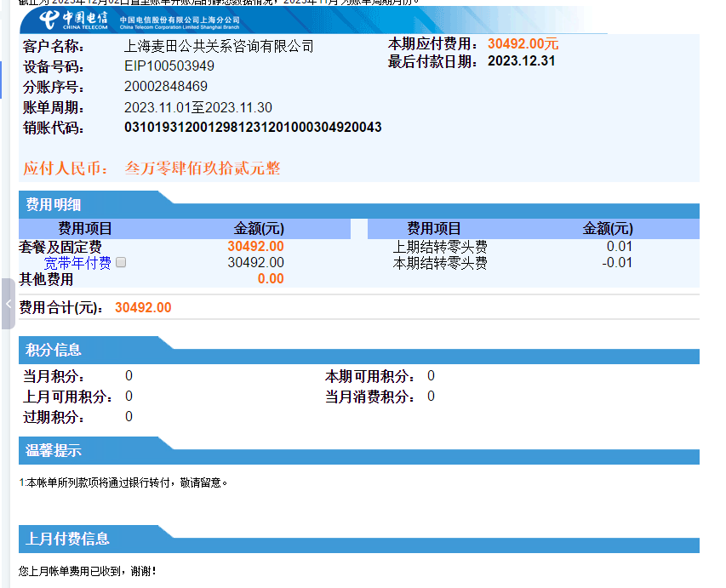The height and width of the screenshot is (588, 726).
Task: Open the 宽带年付费 fee link
Action: [x=77, y=263]
